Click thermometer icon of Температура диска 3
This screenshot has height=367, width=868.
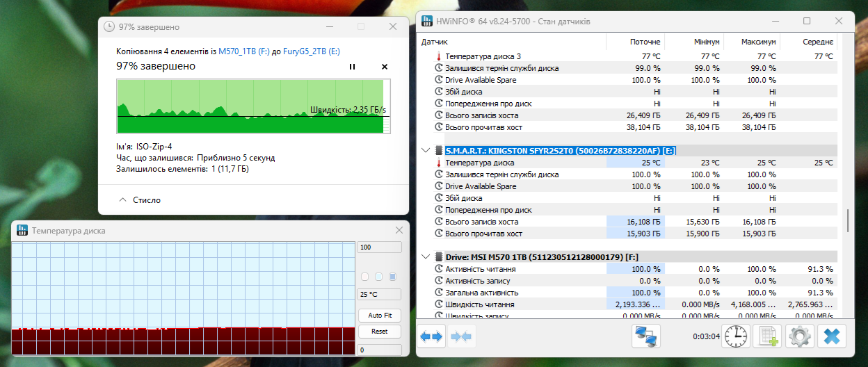pyautogui.click(x=438, y=56)
